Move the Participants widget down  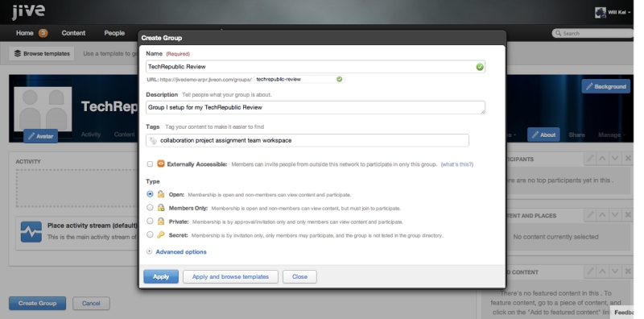point(615,159)
